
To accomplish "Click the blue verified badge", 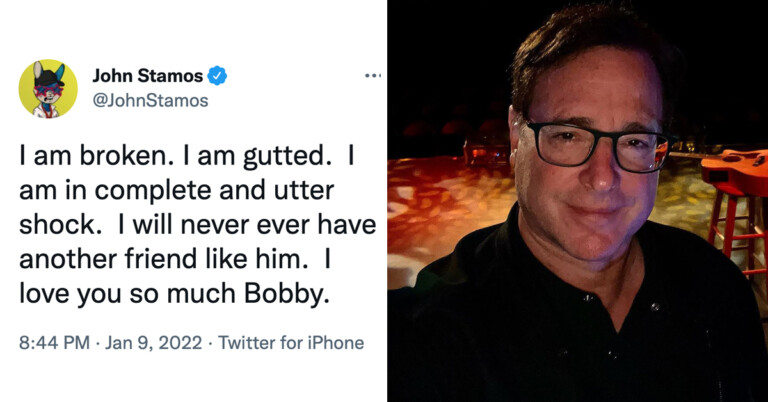I will pos(217,75).
